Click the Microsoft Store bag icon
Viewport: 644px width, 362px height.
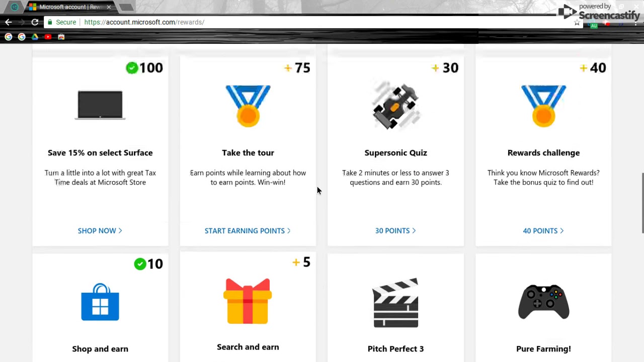[100, 302]
